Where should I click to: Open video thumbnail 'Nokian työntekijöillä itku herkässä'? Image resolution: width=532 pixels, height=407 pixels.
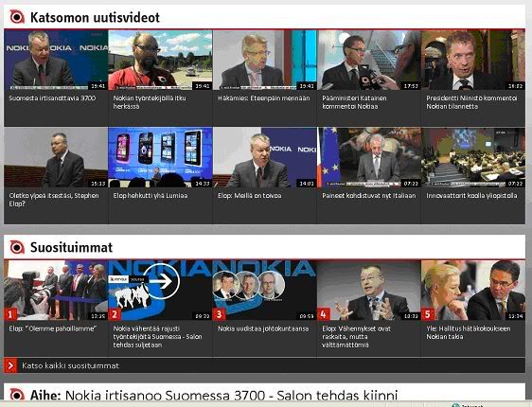[160, 60]
